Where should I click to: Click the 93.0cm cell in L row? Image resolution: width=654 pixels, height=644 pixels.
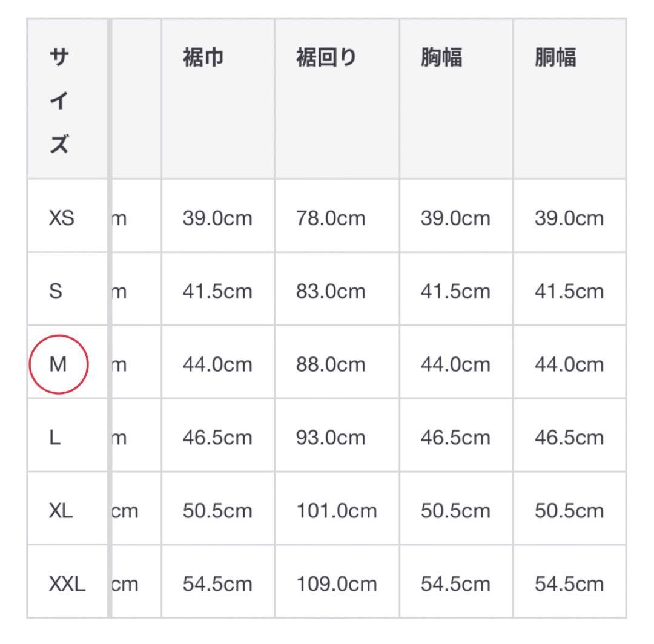(x=331, y=438)
